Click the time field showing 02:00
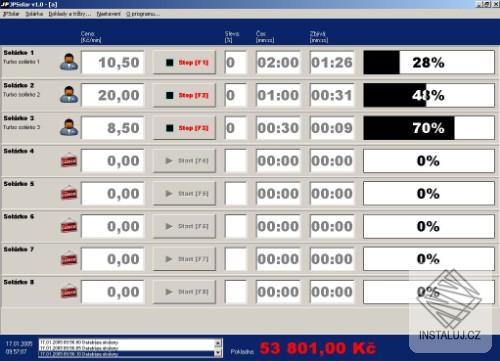The height and width of the screenshot is (362, 500). coord(278,62)
